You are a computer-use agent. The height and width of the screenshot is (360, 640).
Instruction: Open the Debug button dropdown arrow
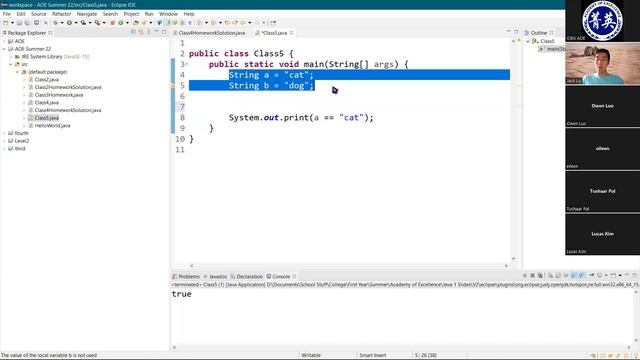(x=62, y=23)
